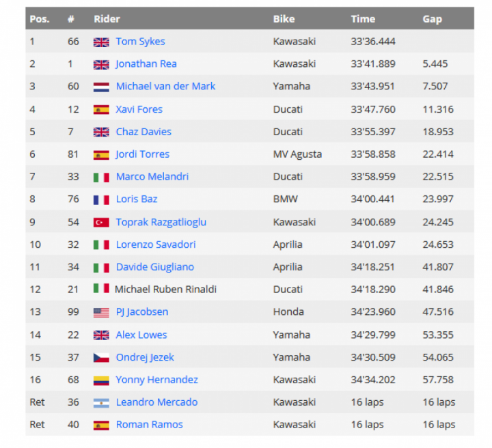
Task: Click the Italian flag next to Marco Melandri
Action: [101, 178]
